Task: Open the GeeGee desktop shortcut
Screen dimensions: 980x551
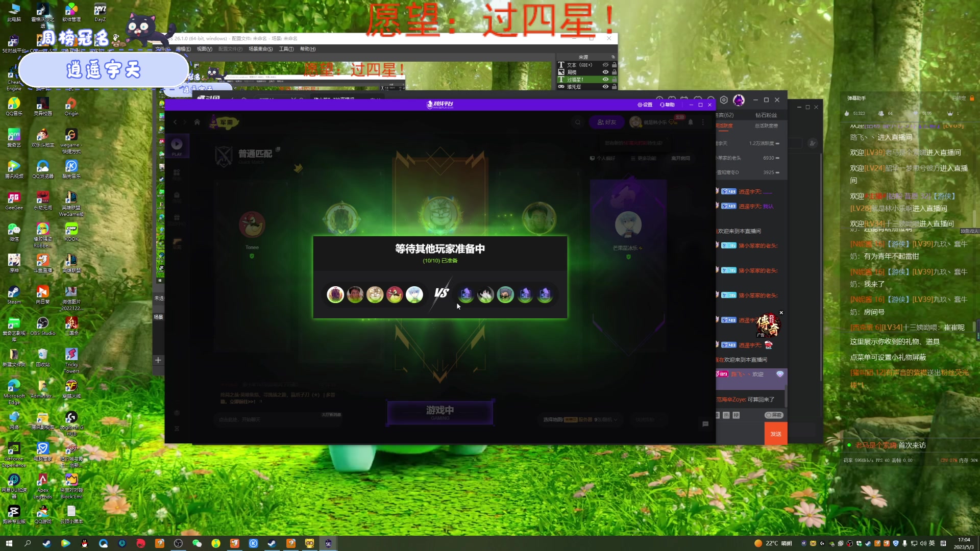Action: 14,201
